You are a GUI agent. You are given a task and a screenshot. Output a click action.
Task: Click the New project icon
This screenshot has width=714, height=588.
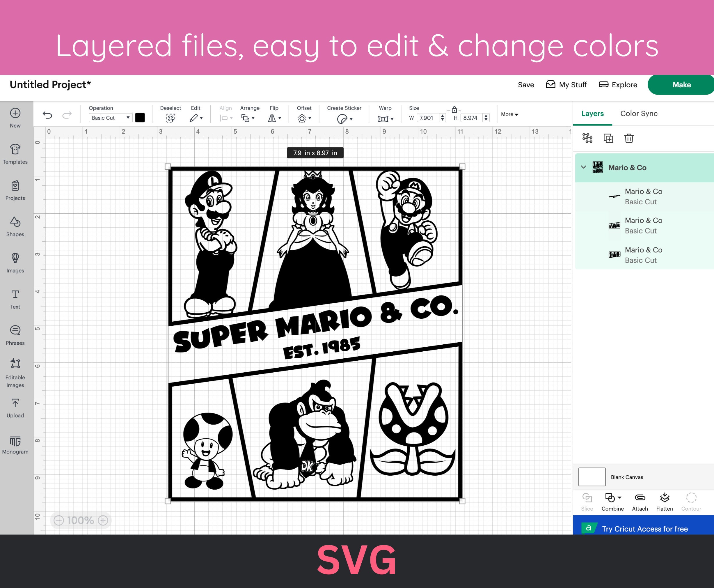(15, 113)
